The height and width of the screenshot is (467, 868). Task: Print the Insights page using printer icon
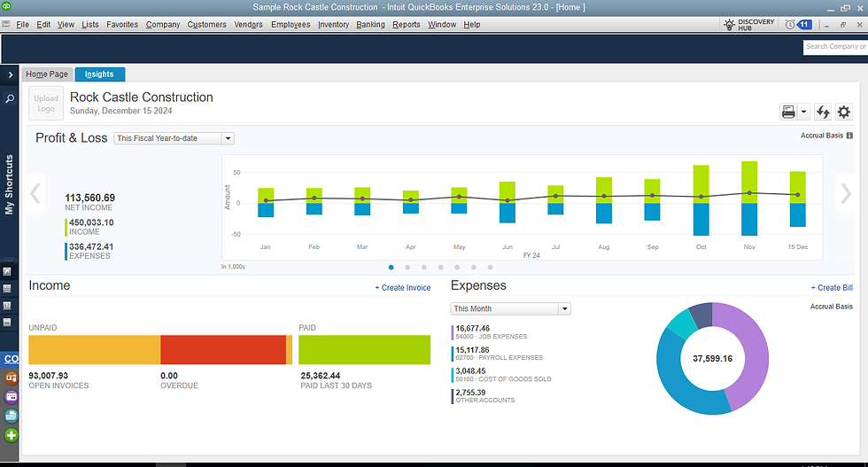pyautogui.click(x=788, y=112)
